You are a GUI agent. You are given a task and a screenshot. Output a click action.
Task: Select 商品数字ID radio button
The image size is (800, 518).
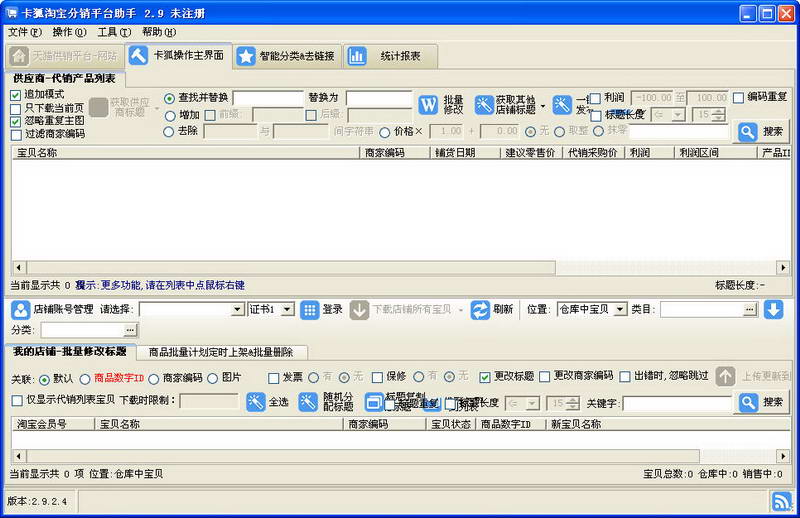coord(85,379)
